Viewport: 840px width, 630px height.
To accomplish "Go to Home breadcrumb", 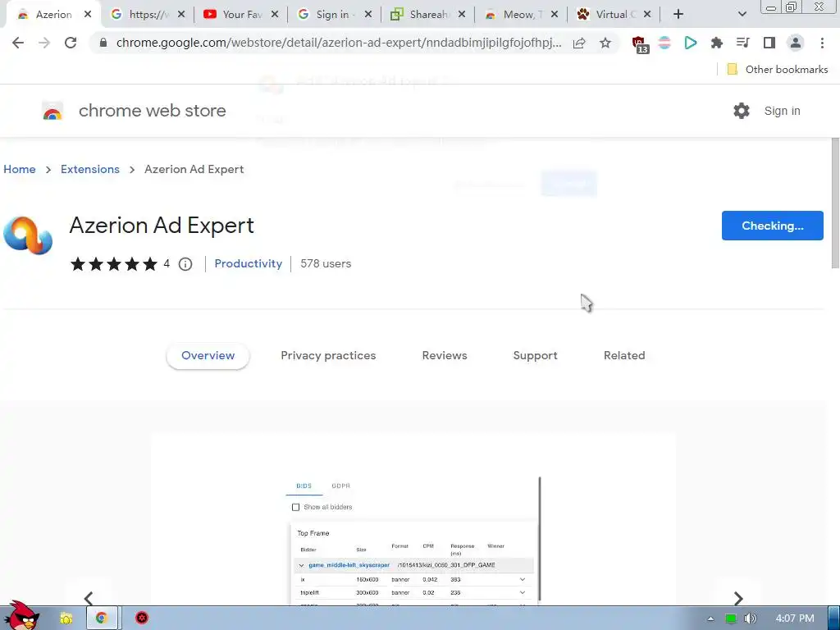I will tap(20, 169).
